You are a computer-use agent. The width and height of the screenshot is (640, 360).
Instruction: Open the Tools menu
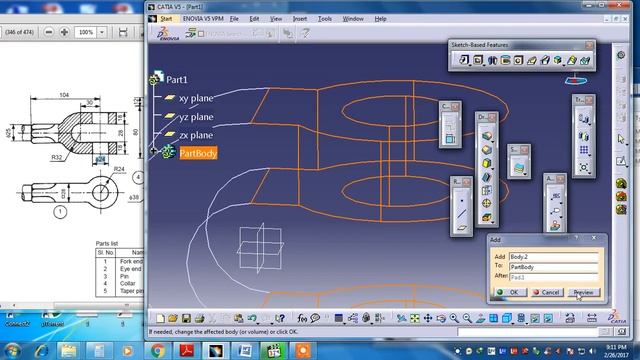pyautogui.click(x=325, y=19)
